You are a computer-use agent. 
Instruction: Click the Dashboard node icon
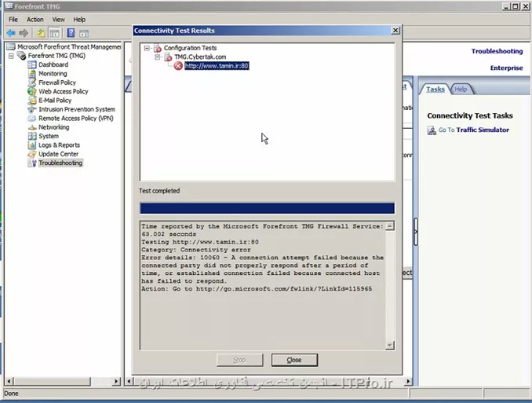tap(32, 64)
